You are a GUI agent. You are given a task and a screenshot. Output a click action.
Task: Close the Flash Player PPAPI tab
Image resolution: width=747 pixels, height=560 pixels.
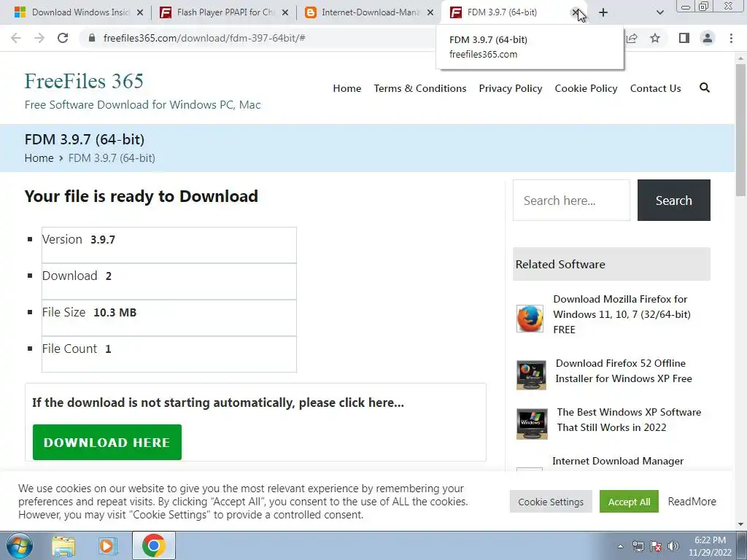[285, 12]
